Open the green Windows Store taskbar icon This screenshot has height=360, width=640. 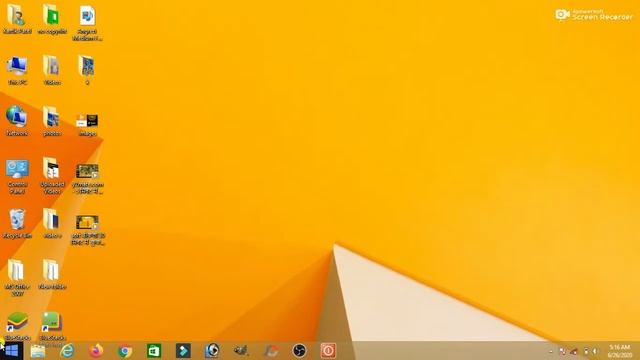coord(154,351)
